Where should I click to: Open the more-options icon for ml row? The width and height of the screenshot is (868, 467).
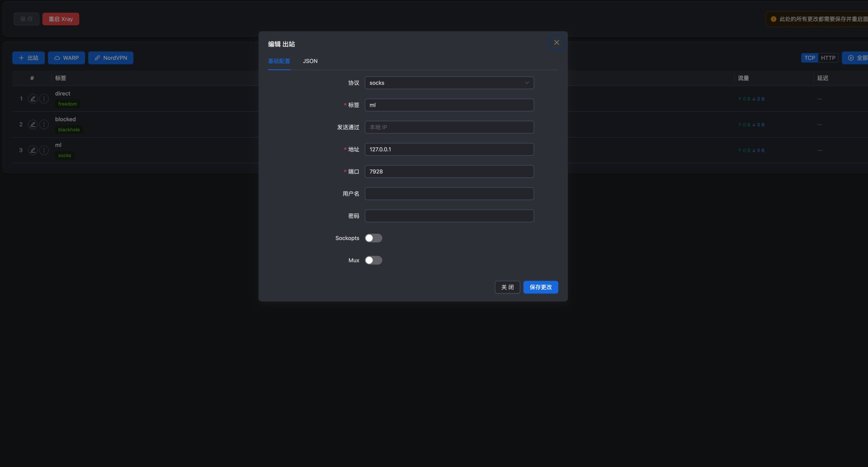[x=44, y=150]
